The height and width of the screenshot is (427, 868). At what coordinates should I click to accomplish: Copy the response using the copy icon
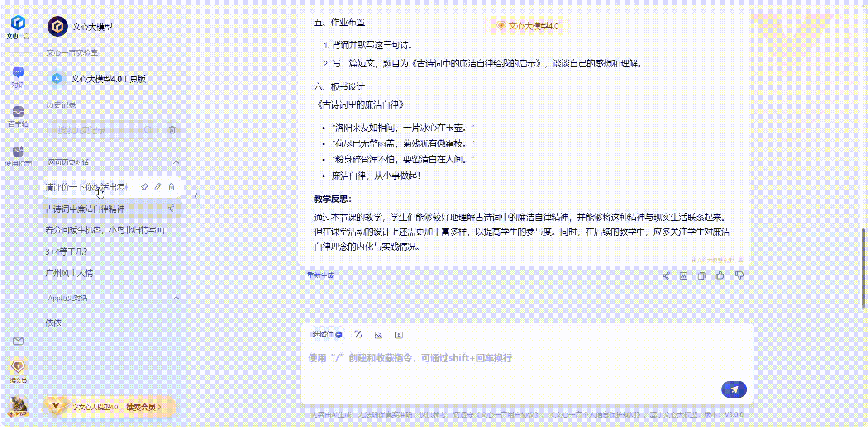pyautogui.click(x=701, y=275)
